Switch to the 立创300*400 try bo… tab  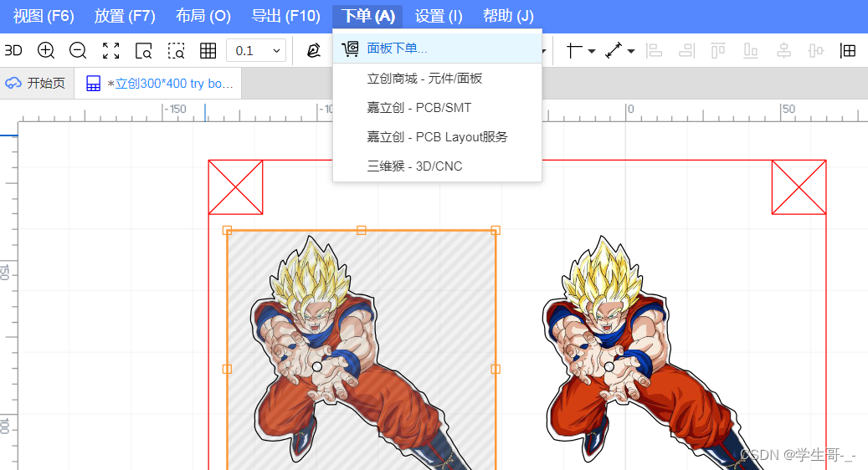tap(157, 84)
